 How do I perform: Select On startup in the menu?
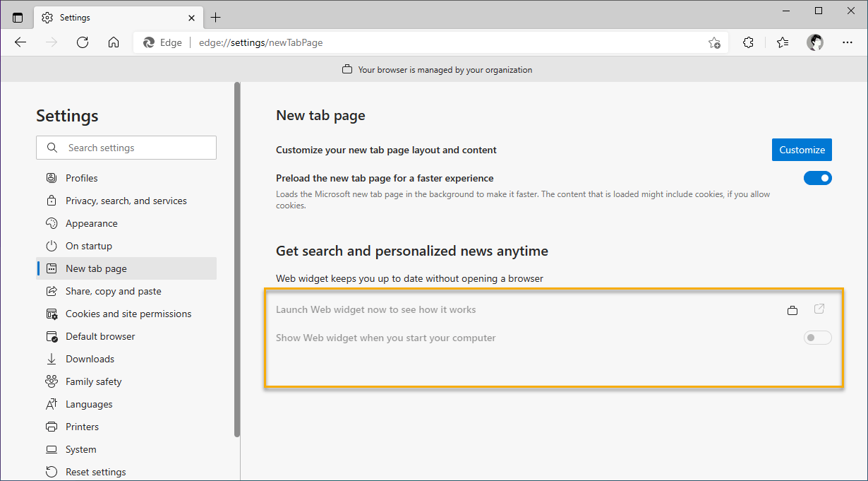[89, 245]
